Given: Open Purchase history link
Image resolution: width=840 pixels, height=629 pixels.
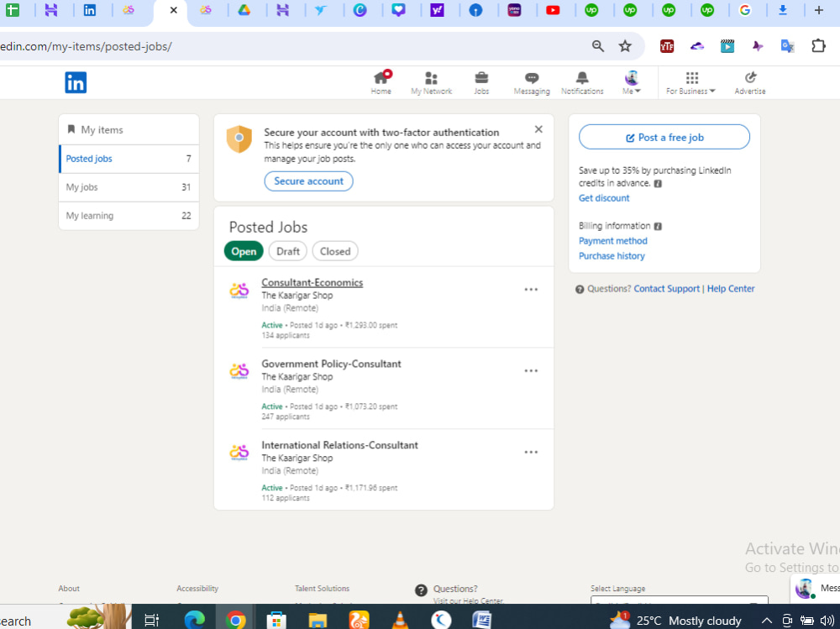Looking at the screenshot, I should click(612, 255).
